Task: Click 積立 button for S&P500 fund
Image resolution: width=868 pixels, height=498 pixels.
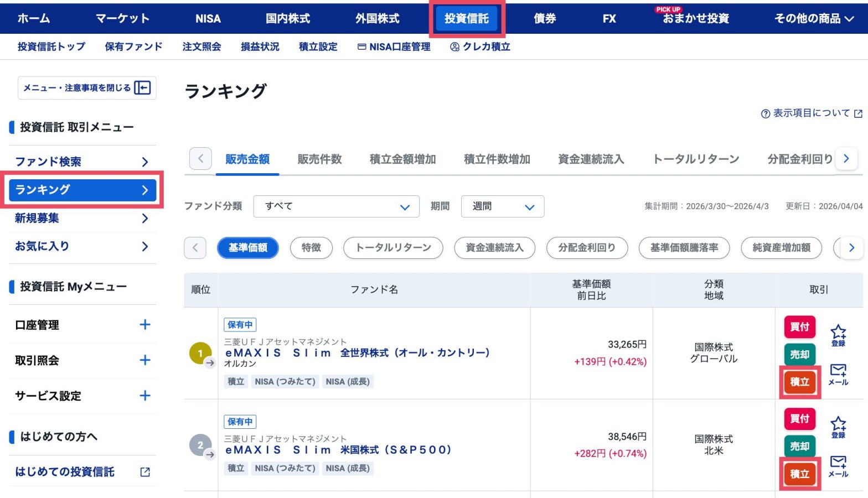Action: point(799,474)
